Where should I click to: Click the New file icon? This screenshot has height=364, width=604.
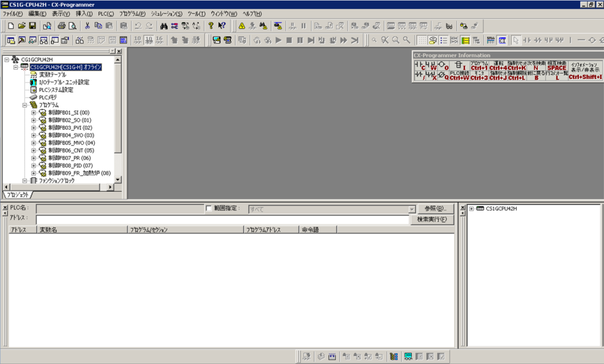point(11,26)
